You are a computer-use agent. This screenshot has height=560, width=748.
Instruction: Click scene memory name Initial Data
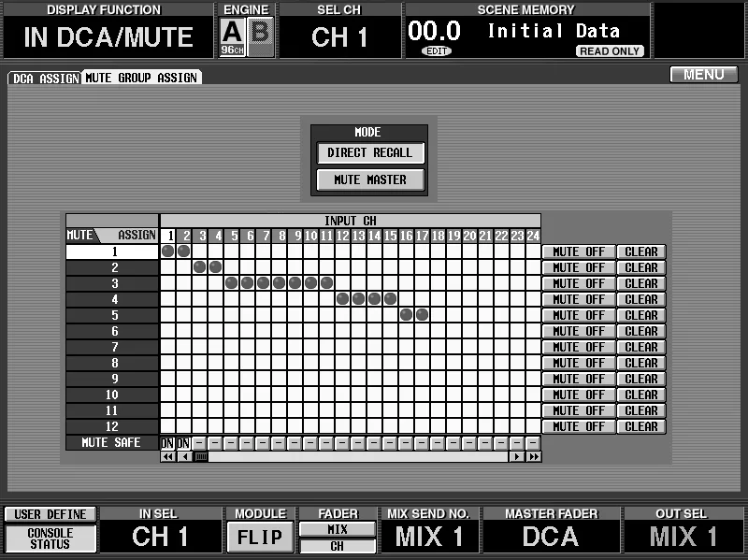click(554, 31)
